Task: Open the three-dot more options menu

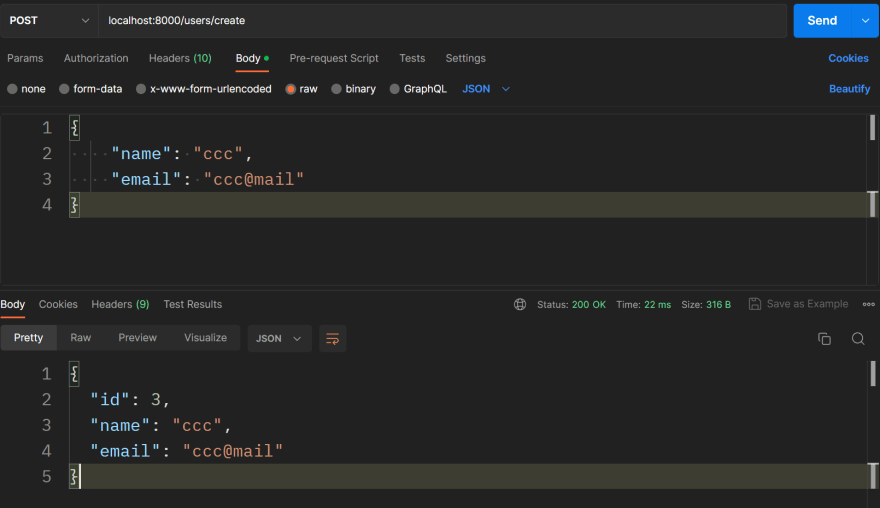Action: (x=868, y=304)
